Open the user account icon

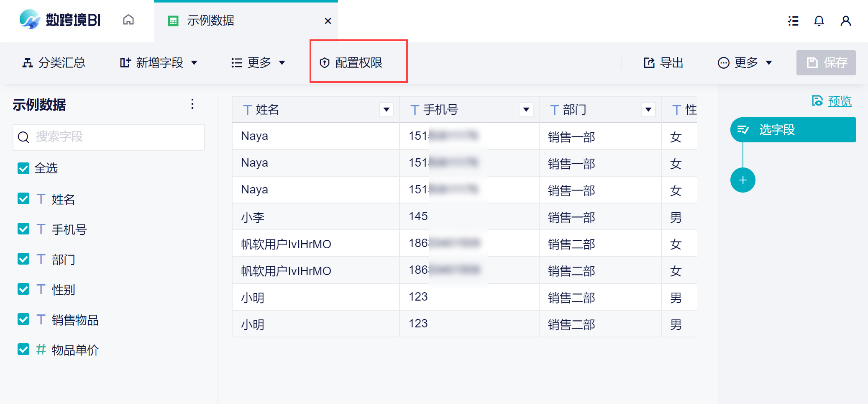pos(845,21)
